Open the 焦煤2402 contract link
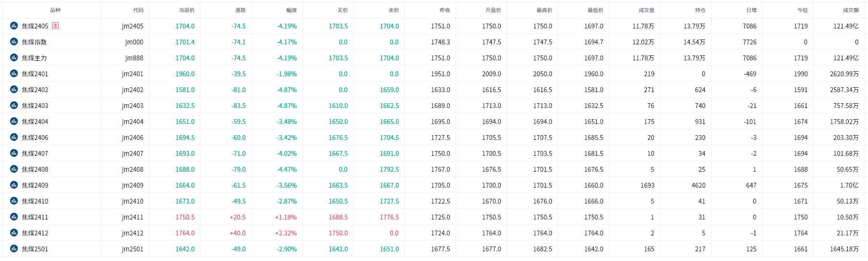This screenshot has height=261, width=868. (35, 90)
